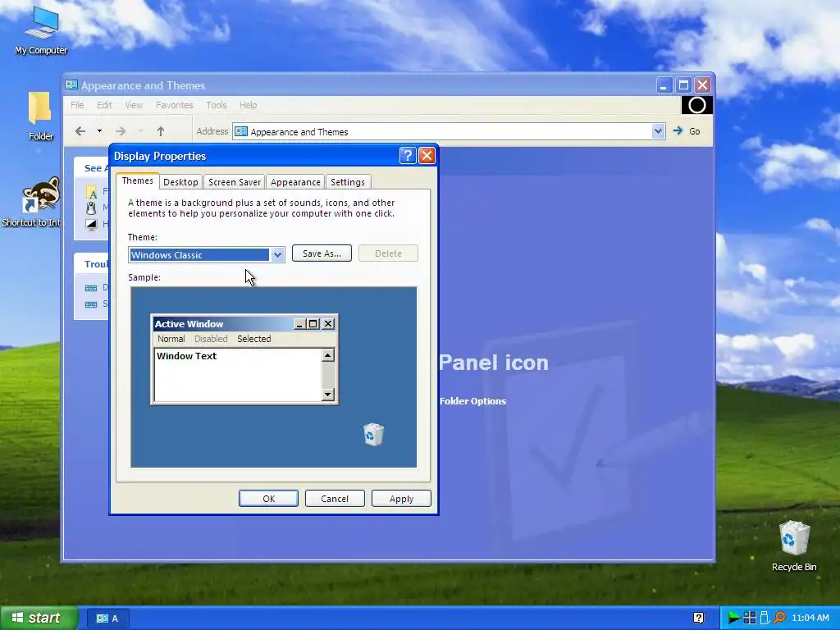Screen dimensions: 840x630
Task: Click the Safely Remove Hardware tray icon
Action: pyautogui.click(x=765, y=618)
